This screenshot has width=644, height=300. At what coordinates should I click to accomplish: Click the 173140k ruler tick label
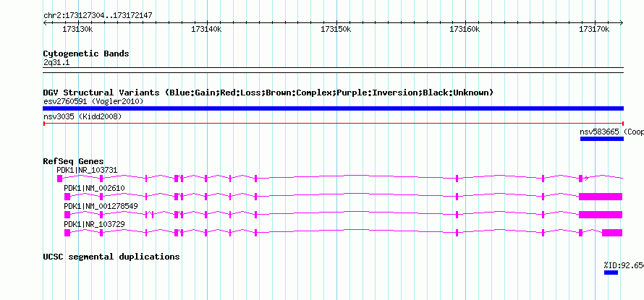click(x=207, y=29)
